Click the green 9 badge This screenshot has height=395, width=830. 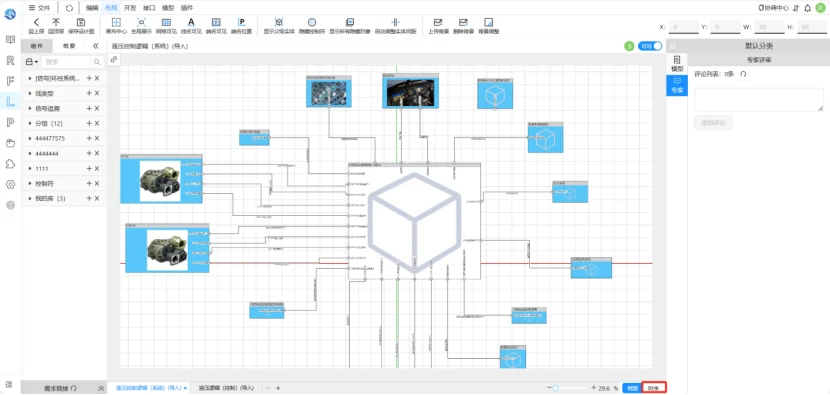click(x=629, y=46)
